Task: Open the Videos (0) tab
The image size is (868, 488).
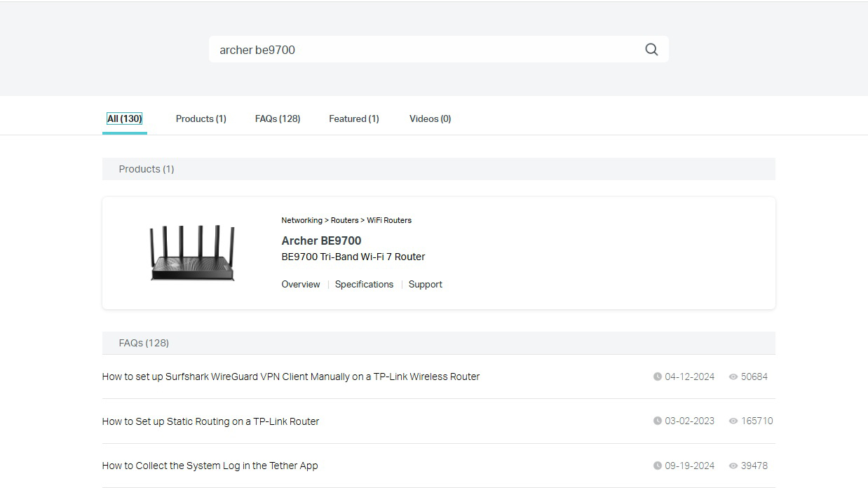Action: (x=430, y=118)
